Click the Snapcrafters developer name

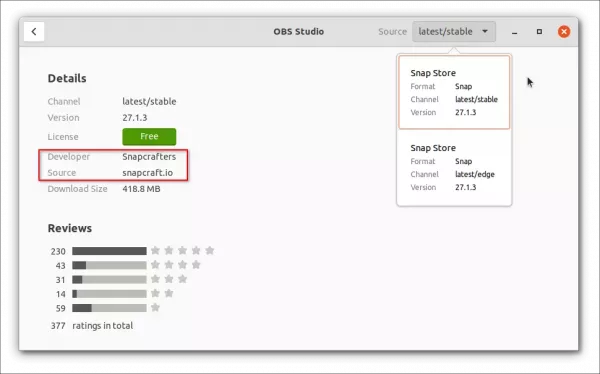coord(149,157)
